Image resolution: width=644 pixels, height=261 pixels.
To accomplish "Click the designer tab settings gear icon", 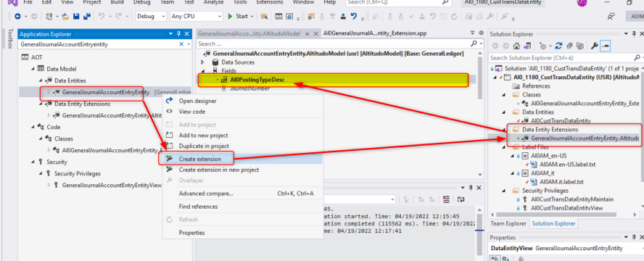I will [482, 33].
